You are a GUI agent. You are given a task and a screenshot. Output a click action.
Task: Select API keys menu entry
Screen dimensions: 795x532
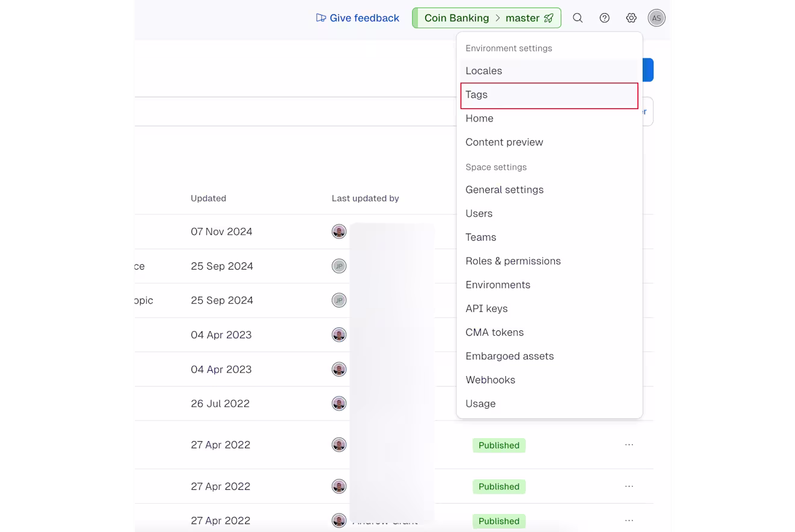[x=549, y=309]
